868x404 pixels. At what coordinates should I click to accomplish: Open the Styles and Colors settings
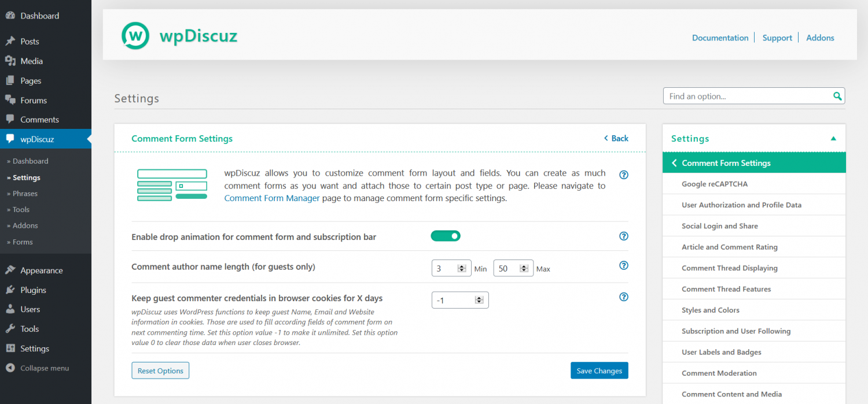(711, 310)
